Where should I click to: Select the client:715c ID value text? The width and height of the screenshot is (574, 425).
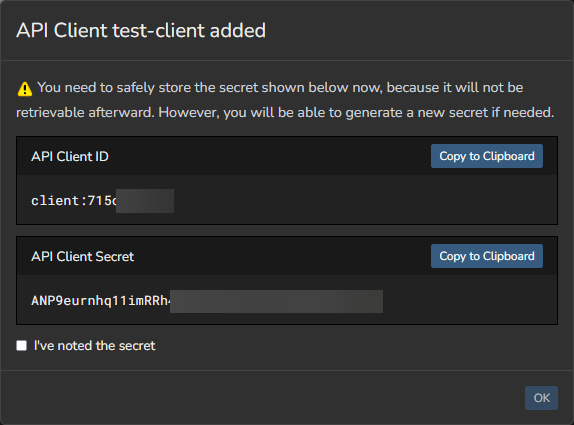tap(74, 201)
